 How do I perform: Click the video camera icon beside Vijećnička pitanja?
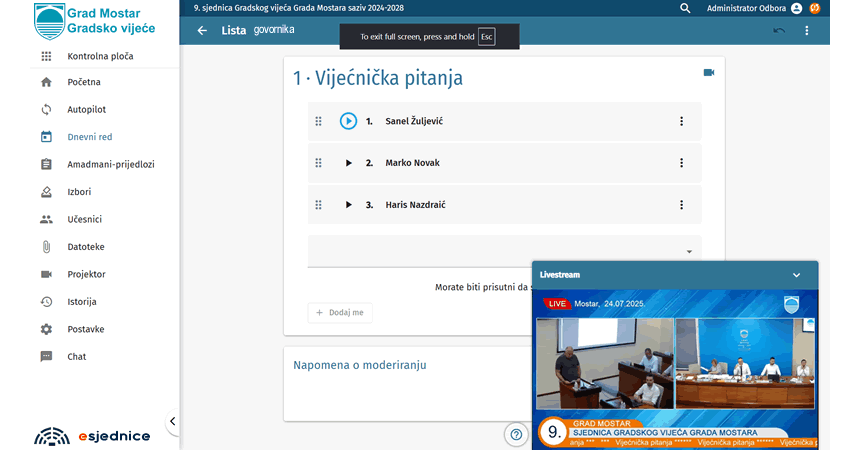click(709, 73)
